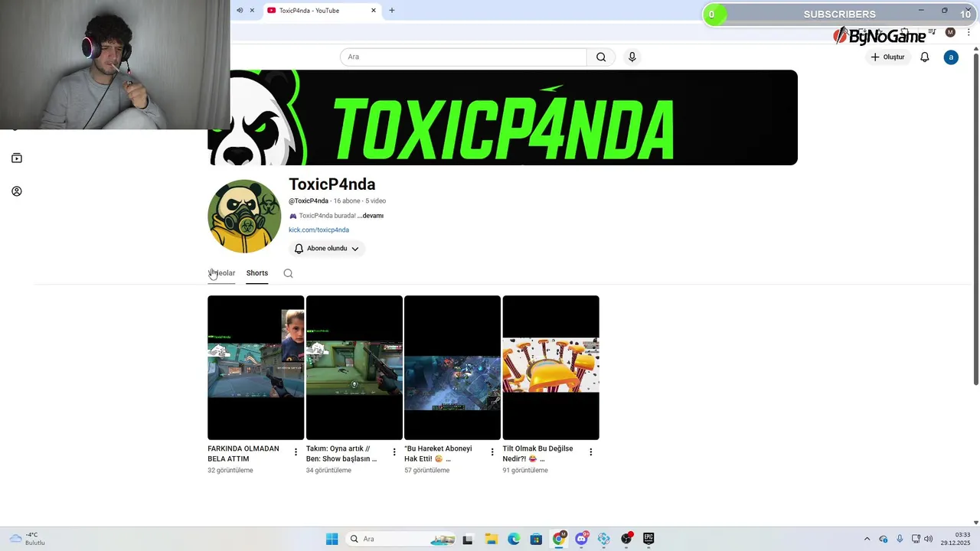Open FARKINDA OLMADAN BELA ATTIM title
The image size is (980, 551).
[243, 454]
